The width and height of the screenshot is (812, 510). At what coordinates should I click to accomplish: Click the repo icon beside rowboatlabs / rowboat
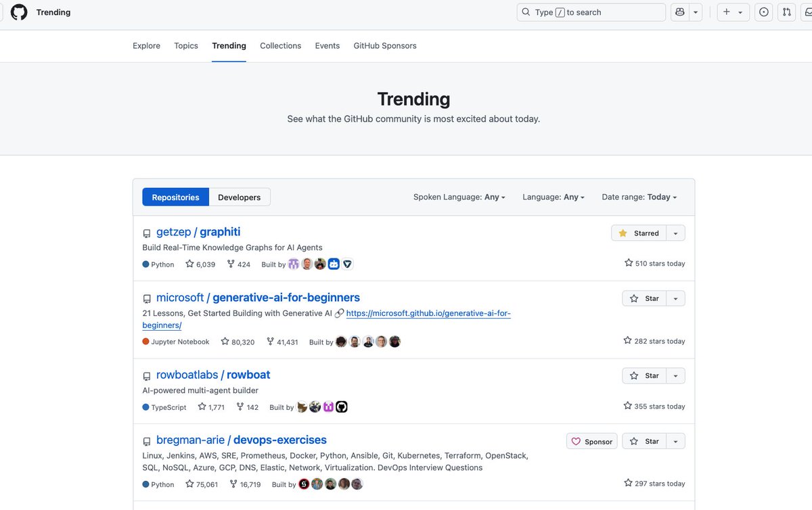(147, 376)
